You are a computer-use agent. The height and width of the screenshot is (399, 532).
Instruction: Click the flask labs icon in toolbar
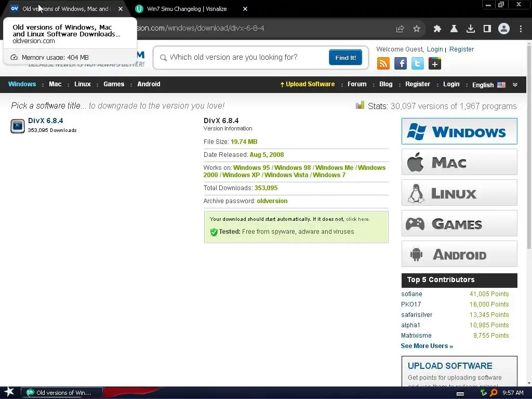click(454, 29)
